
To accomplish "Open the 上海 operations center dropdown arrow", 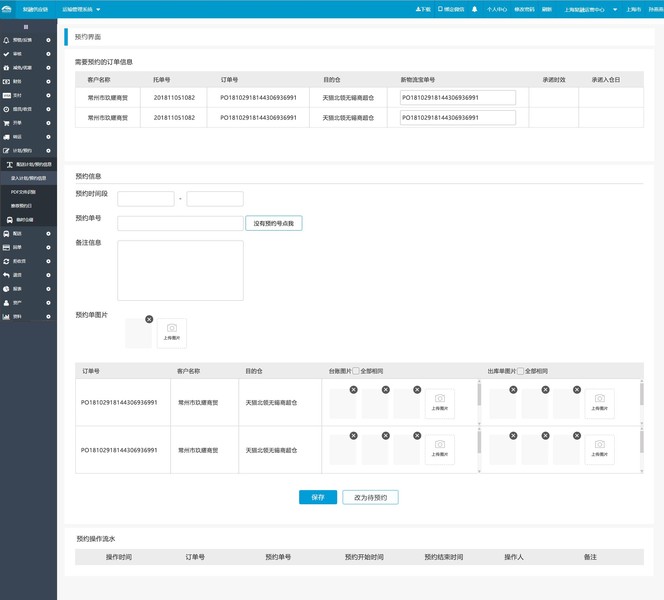I will (615, 10).
